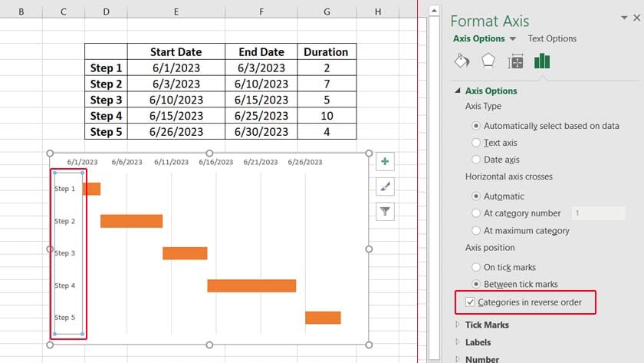This screenshot has width=644, height=363.
Task: Select the Axis Options bar chart icon
Action: click(542, 61)
